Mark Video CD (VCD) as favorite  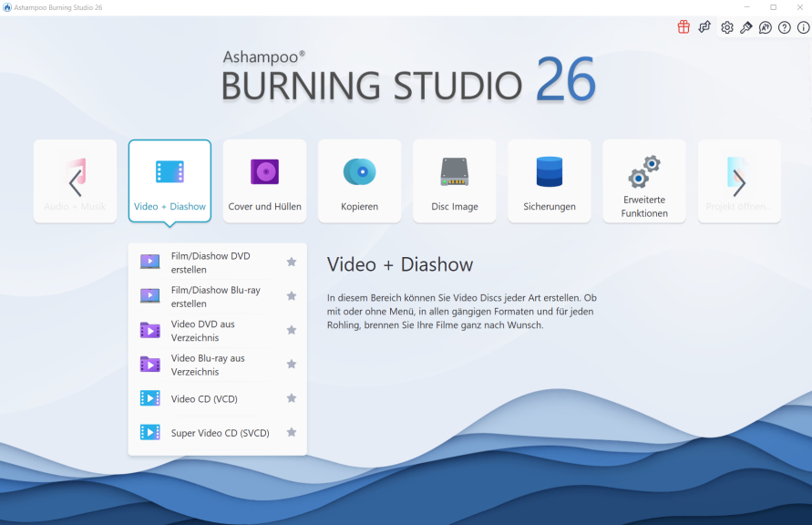(x=291, y=397)
